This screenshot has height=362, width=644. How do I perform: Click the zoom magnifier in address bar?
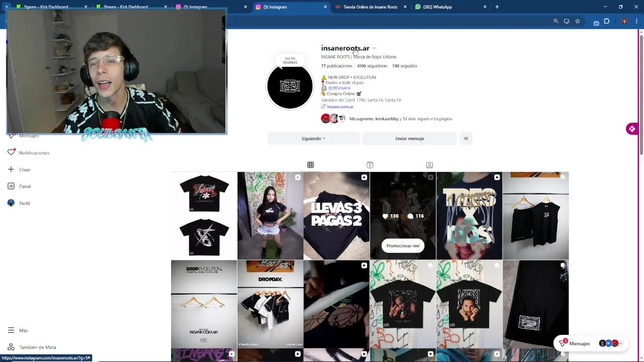556,21
